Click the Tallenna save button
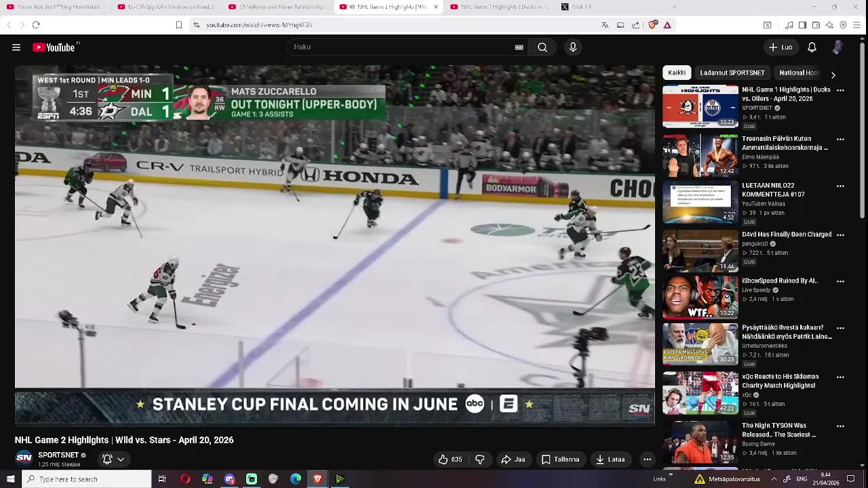Image resolution: width=868 pixels, height=488 pixels. (560, 460)
